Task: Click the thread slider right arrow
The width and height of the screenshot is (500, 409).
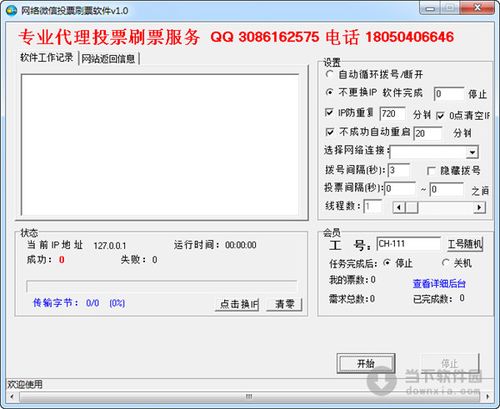Action: [479, 207]
